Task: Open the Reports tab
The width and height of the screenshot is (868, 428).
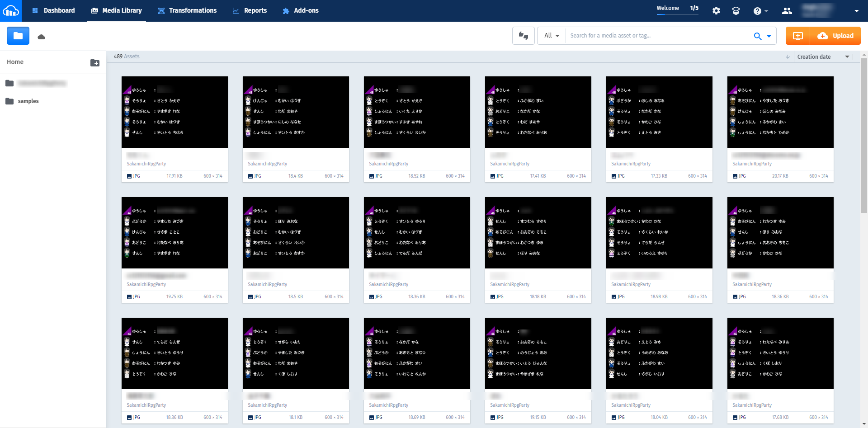Action: (250, 10)
